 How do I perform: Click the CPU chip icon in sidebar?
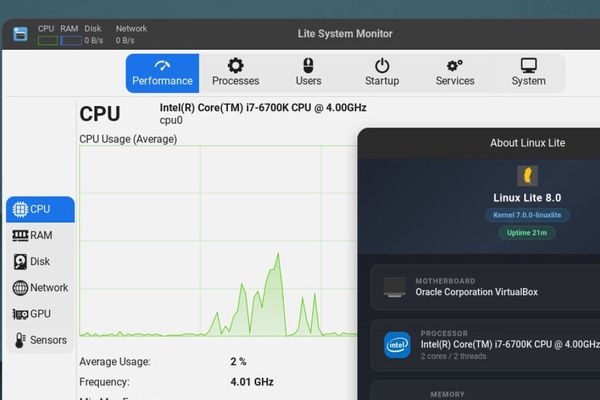coord(20,209)
